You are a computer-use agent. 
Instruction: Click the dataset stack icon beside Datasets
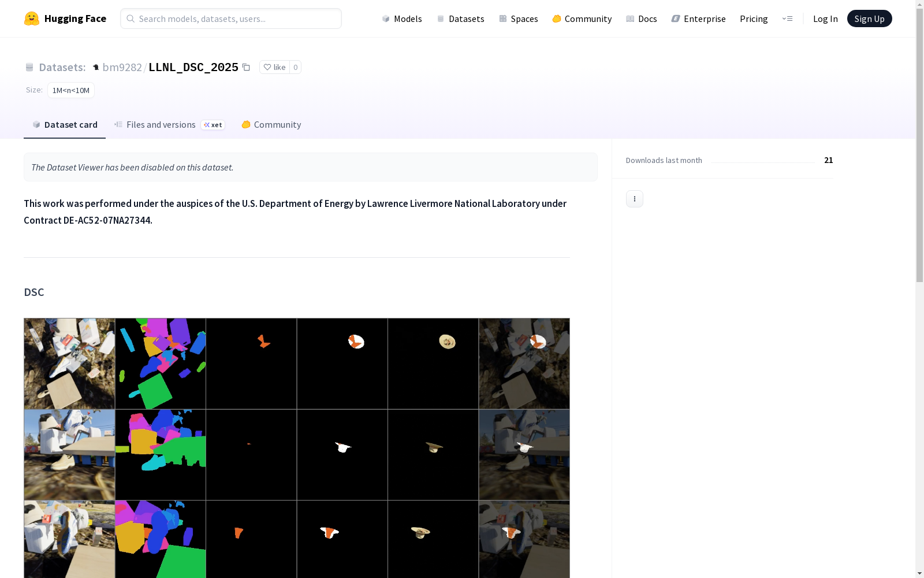[x=29, y=67]
